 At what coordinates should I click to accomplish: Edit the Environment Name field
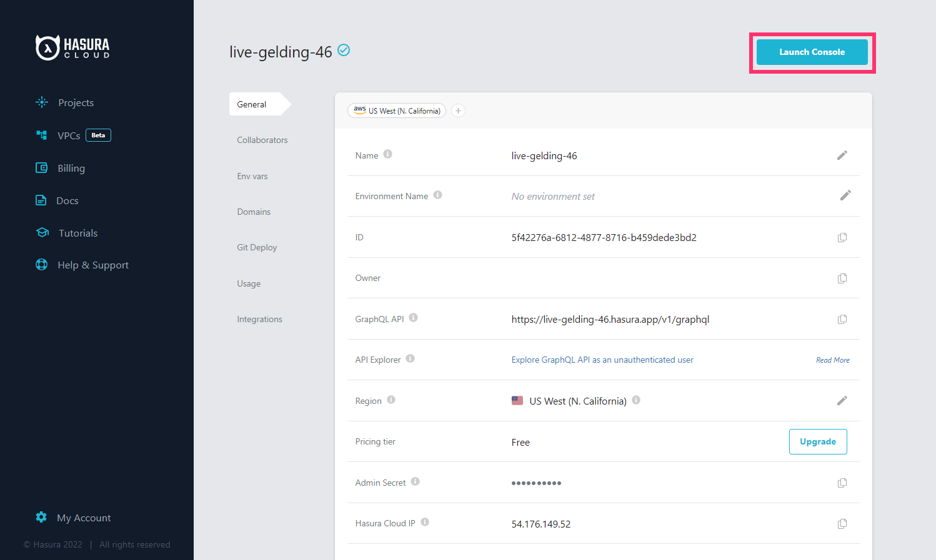point(845,195)
